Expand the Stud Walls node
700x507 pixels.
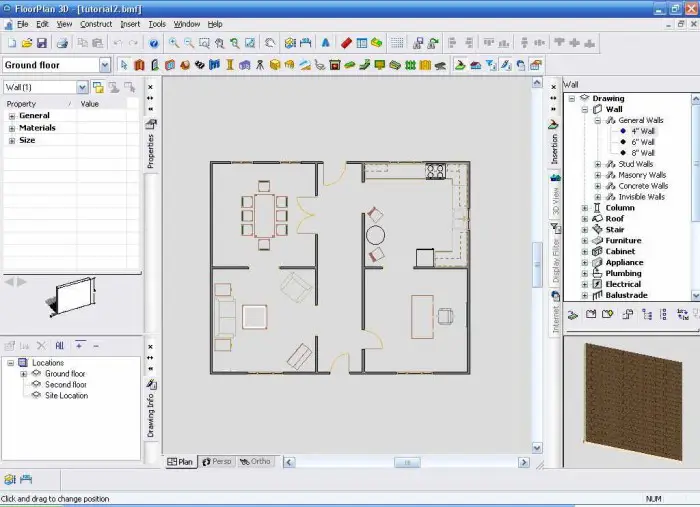598,164
